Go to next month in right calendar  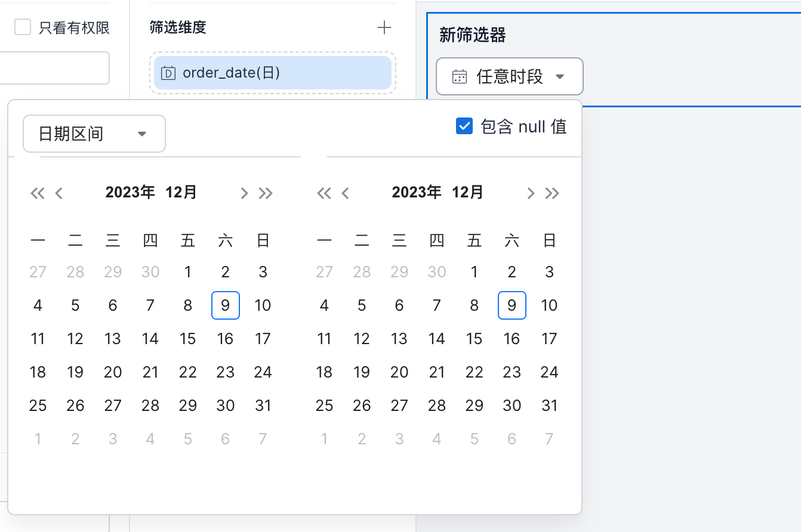[530, 193]
